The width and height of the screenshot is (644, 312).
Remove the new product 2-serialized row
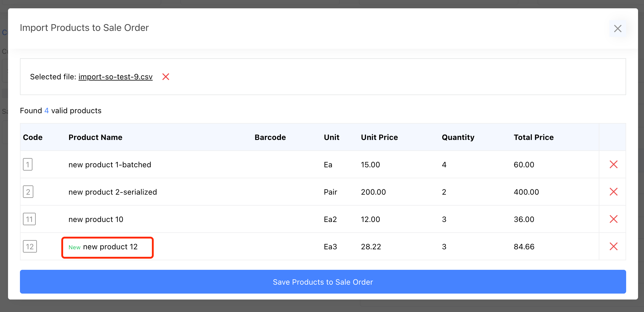point(613,192)
